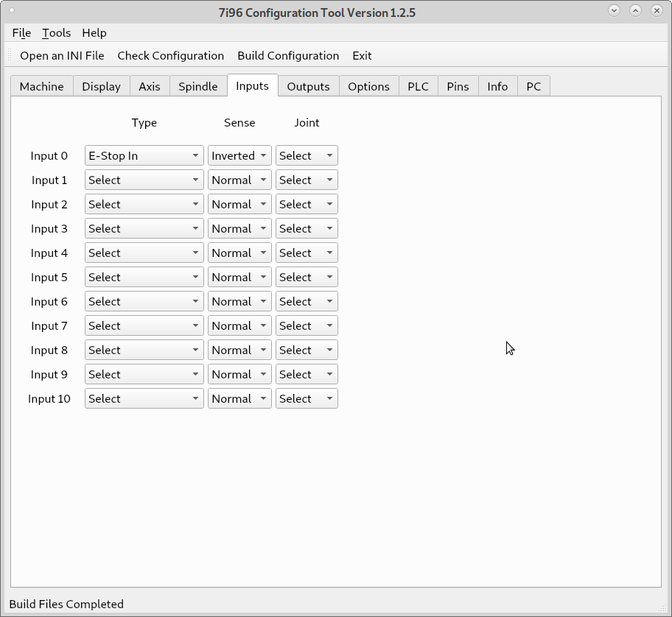The width and height of the screenshot is (672, 617).
Task: Open Input 6 Joint dropdown
Action: [x=307, y=301]
